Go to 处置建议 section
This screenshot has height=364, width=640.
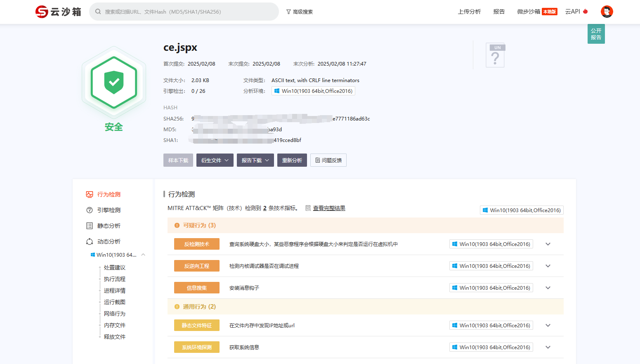[x=115, y=267]
